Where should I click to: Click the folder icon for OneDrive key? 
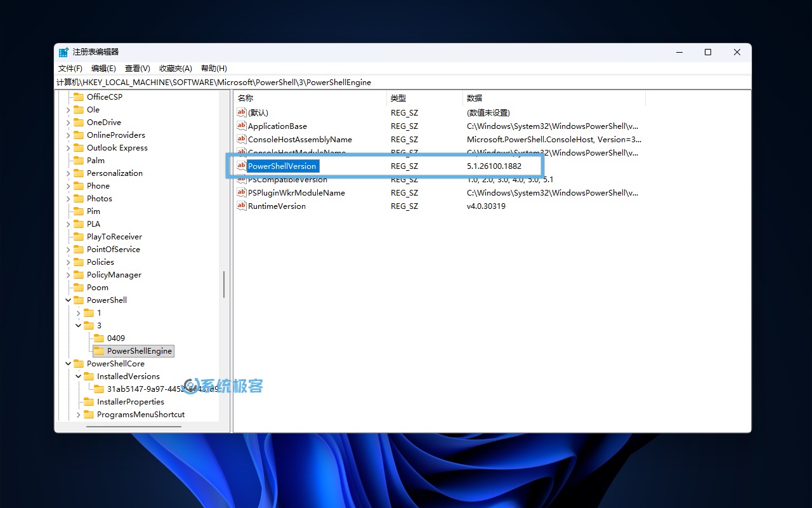79,123
